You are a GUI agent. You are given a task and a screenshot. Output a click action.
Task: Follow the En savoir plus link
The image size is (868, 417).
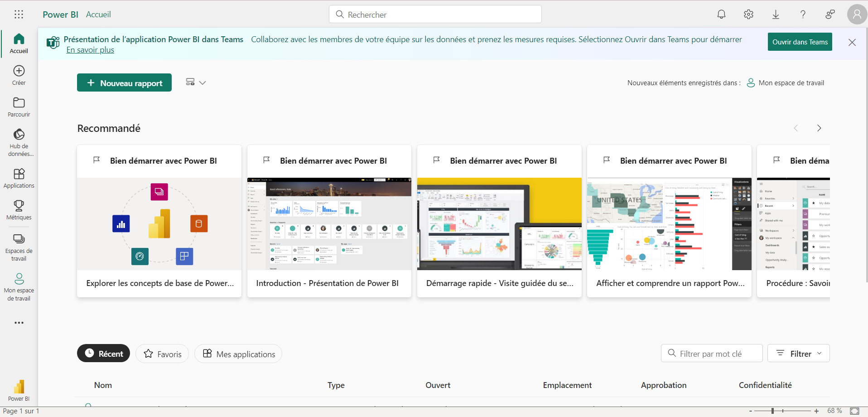click(x=90, y=50)
